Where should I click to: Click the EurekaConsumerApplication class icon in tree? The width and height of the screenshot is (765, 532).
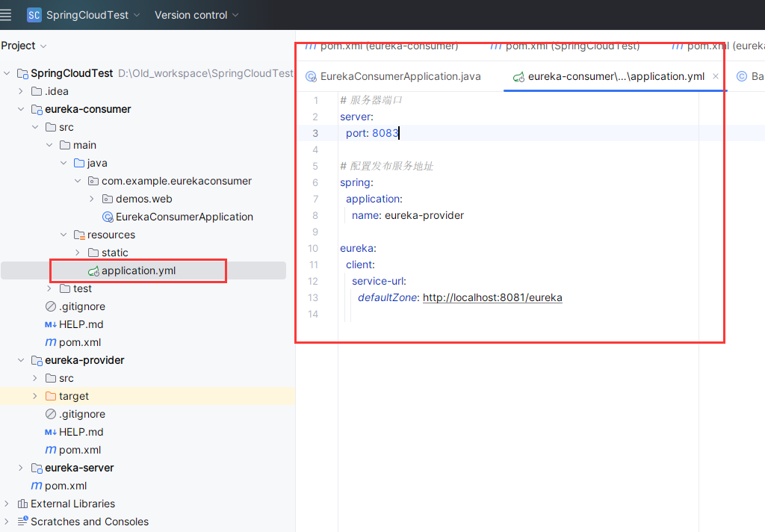pyautogui.click(x=108, y=217)
